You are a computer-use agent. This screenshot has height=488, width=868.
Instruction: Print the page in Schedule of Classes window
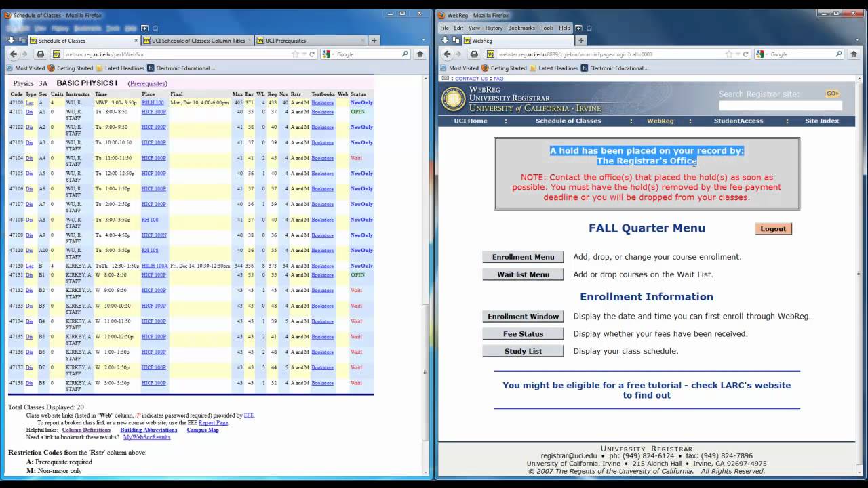click(x=40, y=54)
